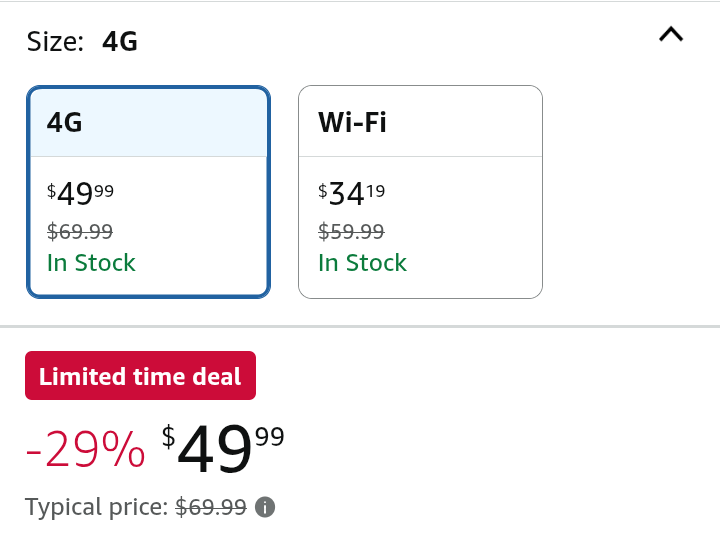This screenshot has height=535, width=720.
Task: Click the Wi-Fi title in second card
Action: click(352, 123)
